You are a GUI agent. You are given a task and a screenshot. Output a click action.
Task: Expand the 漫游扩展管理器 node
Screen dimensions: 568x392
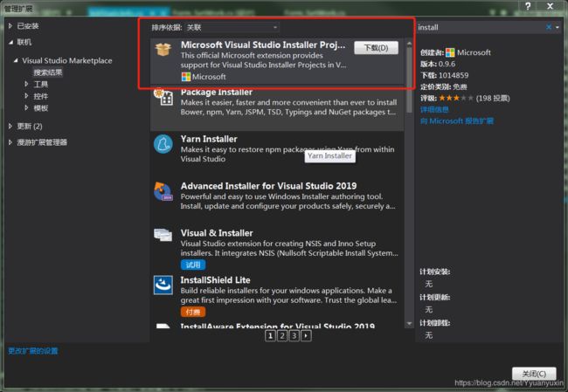pos(10,142)
